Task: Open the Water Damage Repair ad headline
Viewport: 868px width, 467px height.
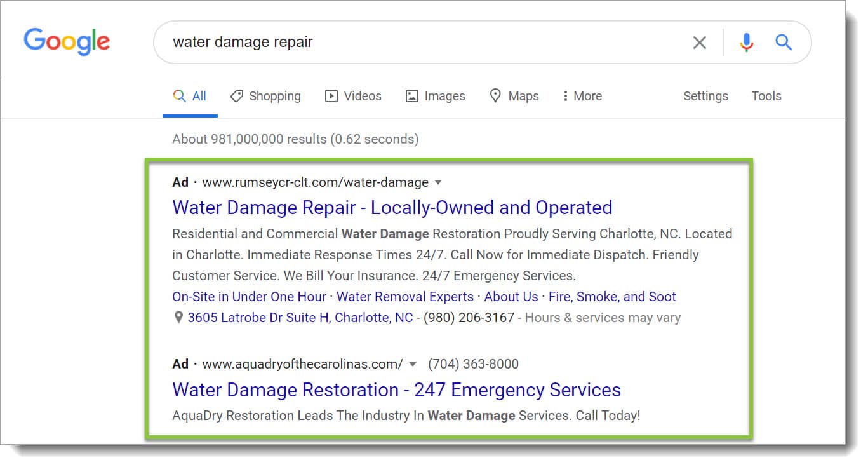Action: 392,208
